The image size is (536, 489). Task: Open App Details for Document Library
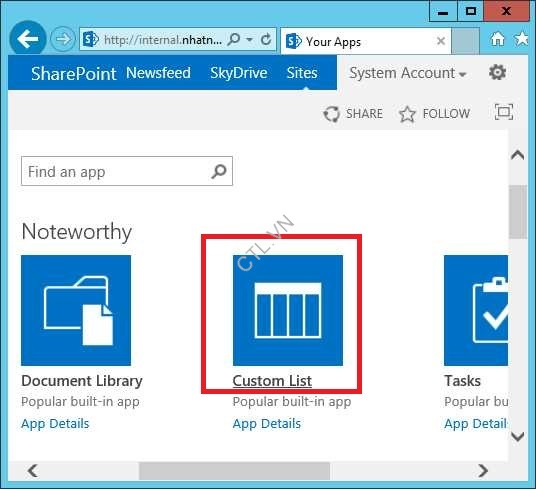(55, 423)
